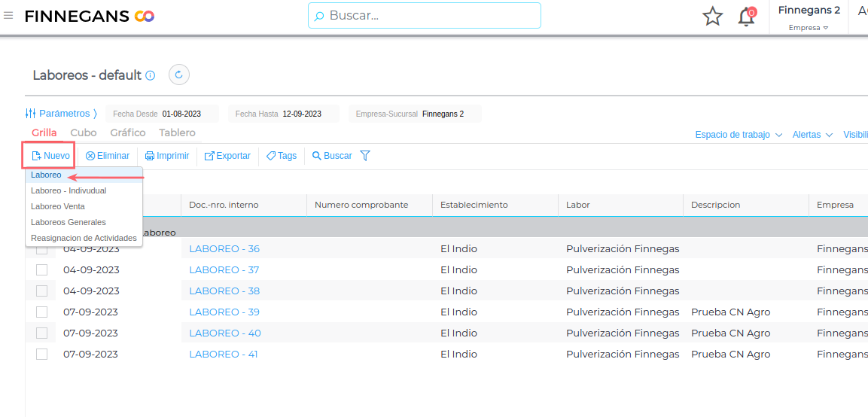This screenshot has height=417, width=868.
Task: Click the 07-09-2023 date in the LABOREO - 40 row
Action: click(x=91, y=333)
